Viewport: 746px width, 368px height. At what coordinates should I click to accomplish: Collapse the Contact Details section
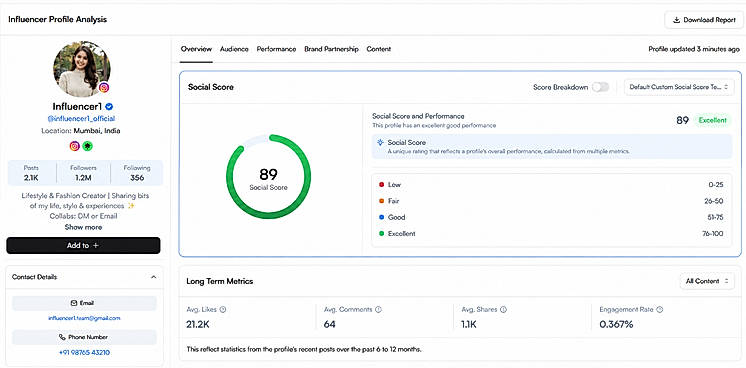pos(153,277)
